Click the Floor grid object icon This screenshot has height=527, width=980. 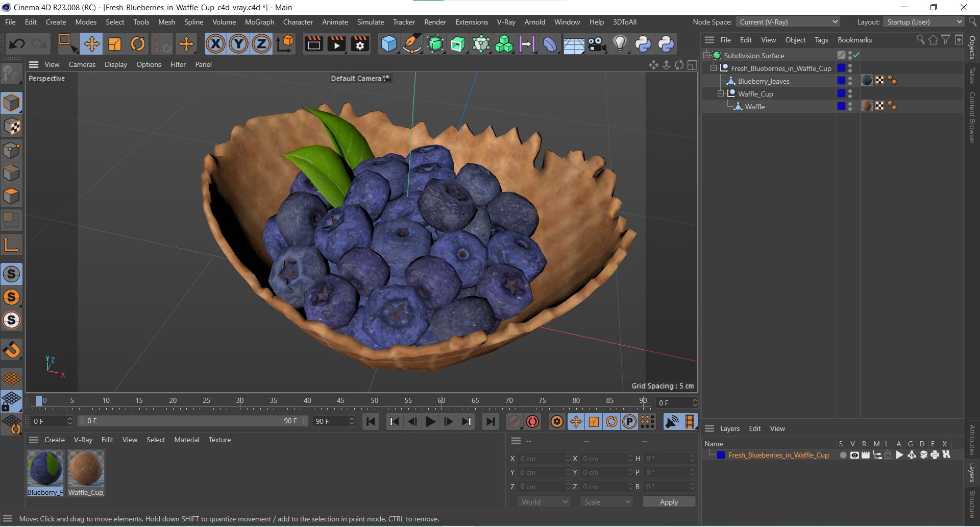574,45
